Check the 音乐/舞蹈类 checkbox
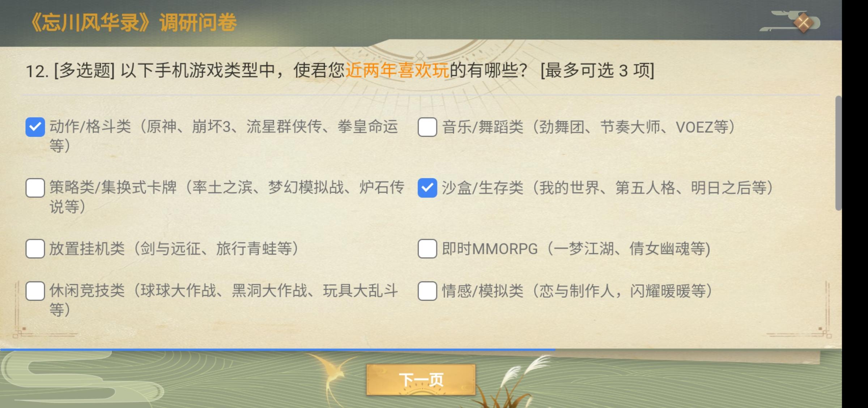868x408 pixels. [x=427, y=127]
